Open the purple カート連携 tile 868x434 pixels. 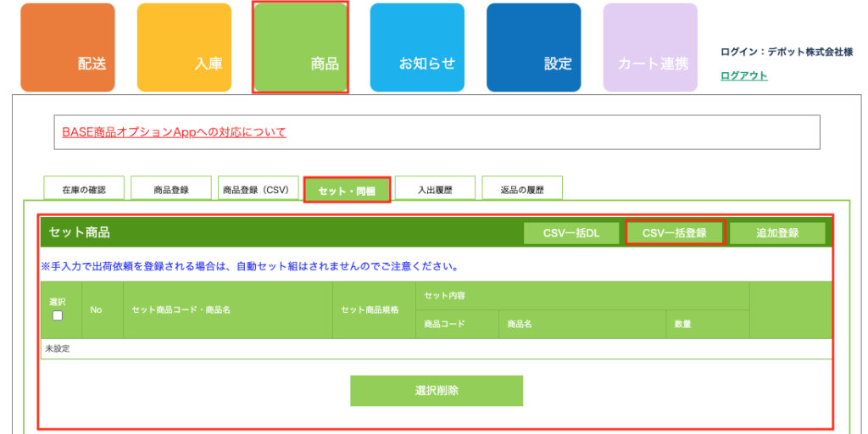[650, 47]
